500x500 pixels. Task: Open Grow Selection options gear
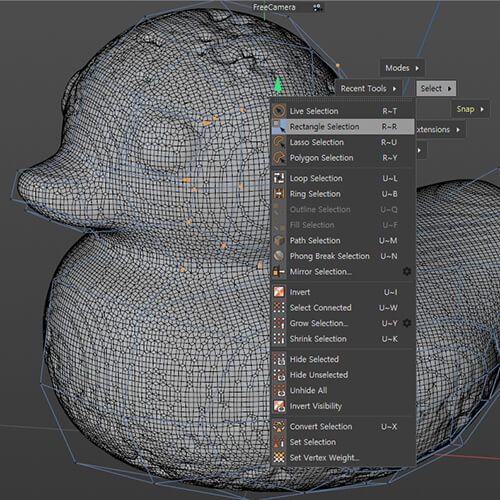(407, 323)
